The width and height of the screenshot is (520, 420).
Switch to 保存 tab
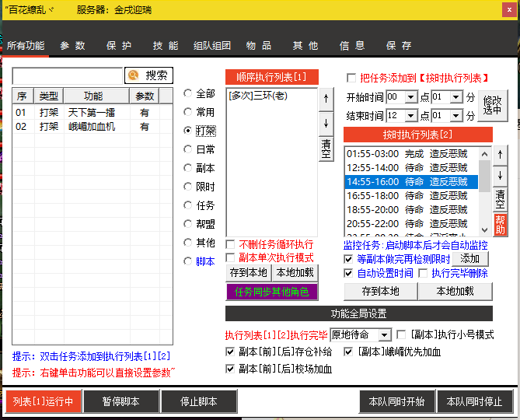(399, 46)
